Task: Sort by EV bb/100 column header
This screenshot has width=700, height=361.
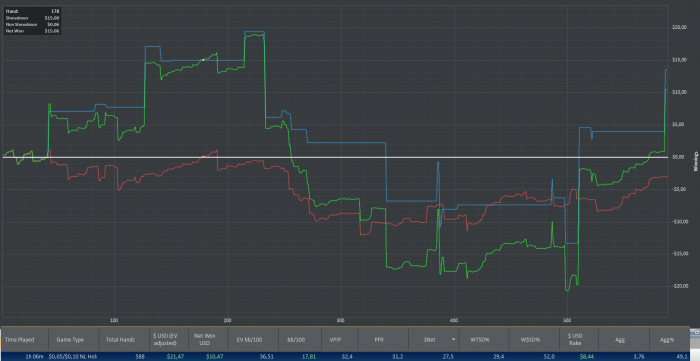Action: [254, 340]
